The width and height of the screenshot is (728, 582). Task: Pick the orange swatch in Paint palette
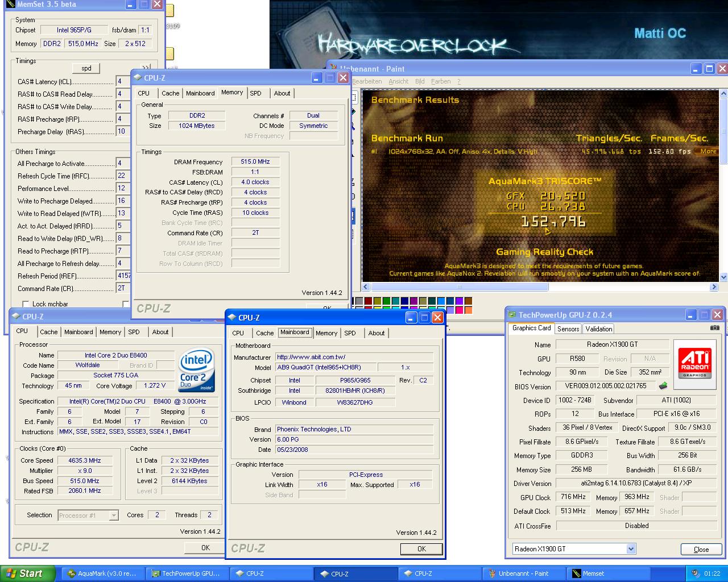coord(468,310)
